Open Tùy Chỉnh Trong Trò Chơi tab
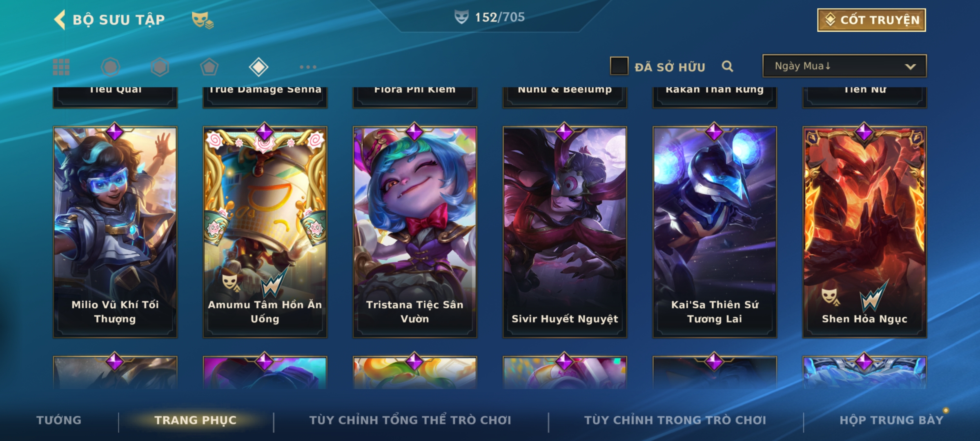This screenshot has width=980, height=441. pos(675,420)
